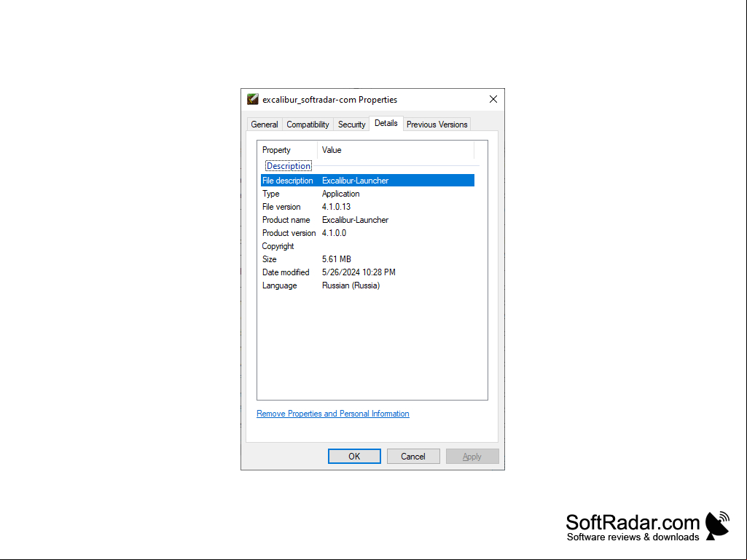Select the Size property row
Image resolution: width=747 pixels, height=560 pixels.
[x=367, y=259]
